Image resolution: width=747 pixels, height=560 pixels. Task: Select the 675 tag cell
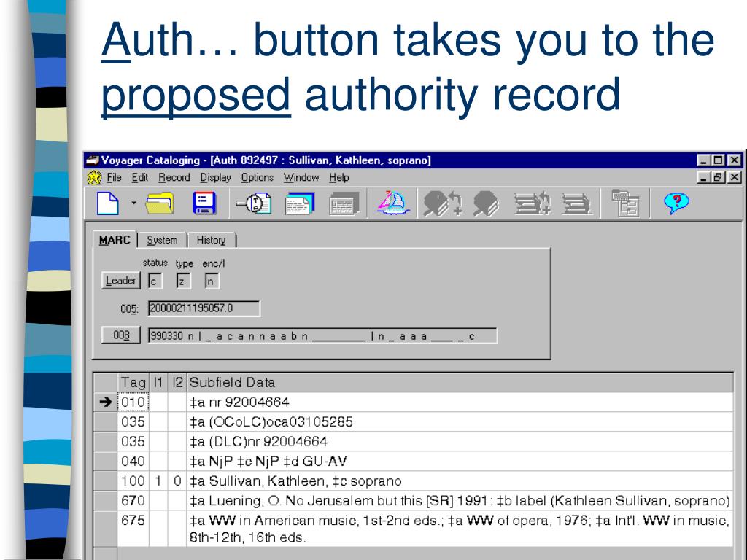click(x=133, y=529)
